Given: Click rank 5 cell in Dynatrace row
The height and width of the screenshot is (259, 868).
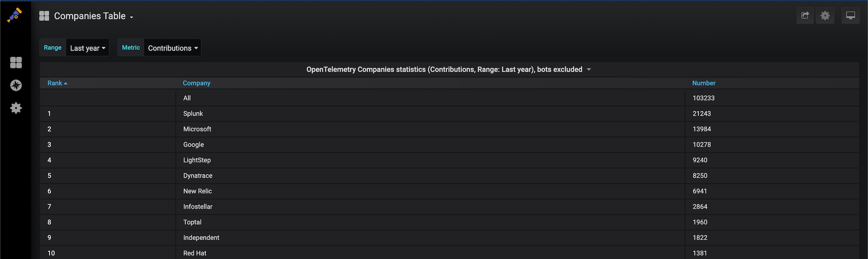Looking at the screenshot, I should 108,175.
